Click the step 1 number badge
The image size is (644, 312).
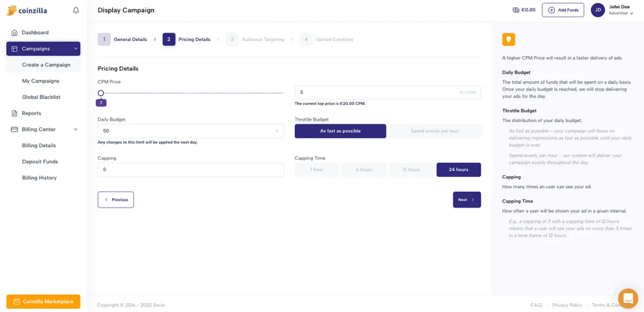[104, 40]
